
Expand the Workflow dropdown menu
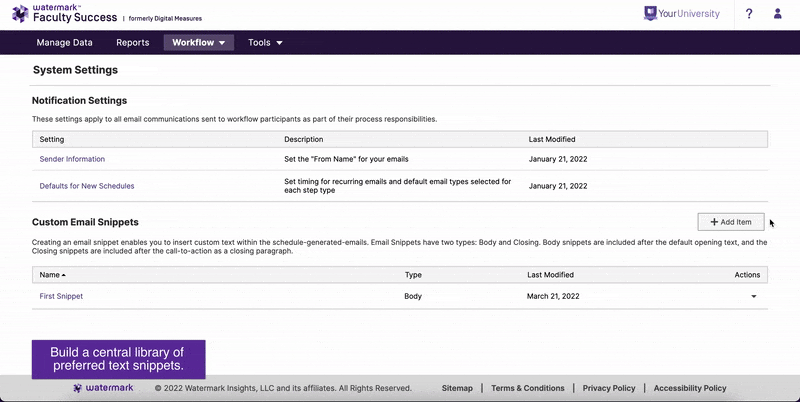[198, 43]
